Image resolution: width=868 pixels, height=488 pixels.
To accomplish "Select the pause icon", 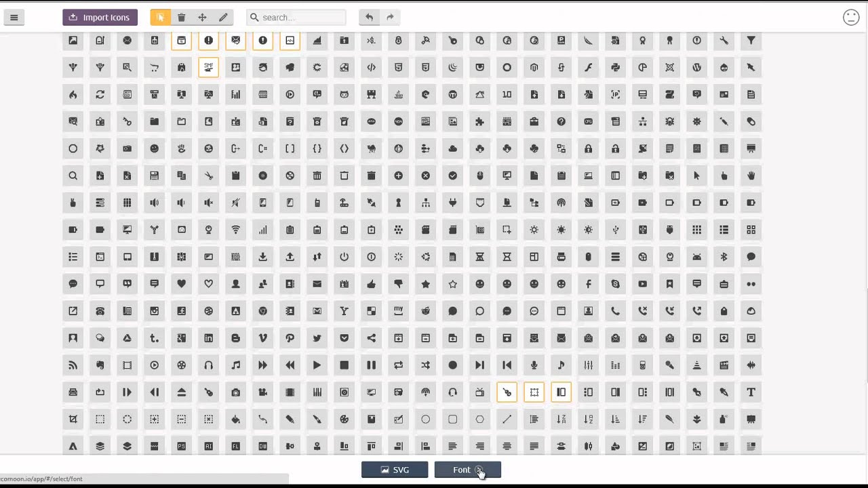I will (371, 365).
